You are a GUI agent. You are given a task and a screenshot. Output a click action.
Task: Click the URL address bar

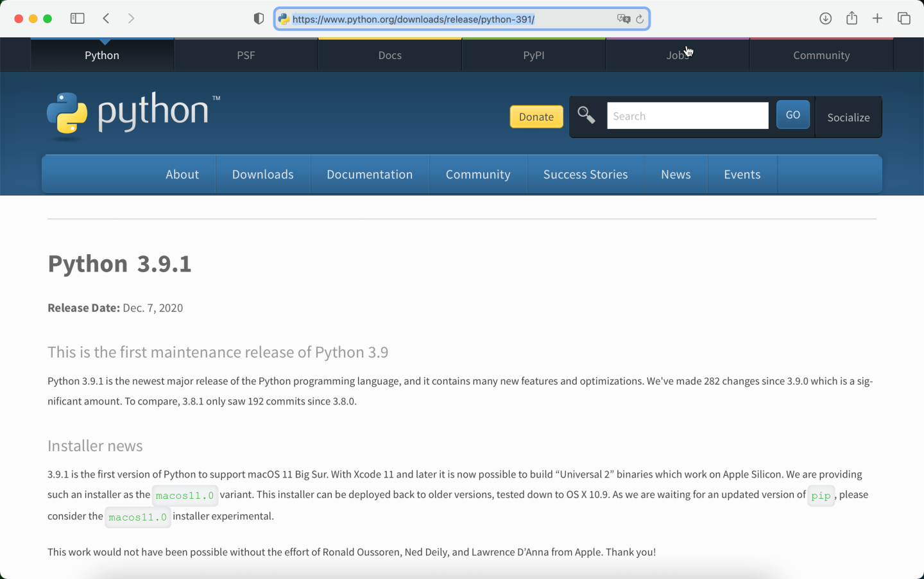click(x=462, y=19)
